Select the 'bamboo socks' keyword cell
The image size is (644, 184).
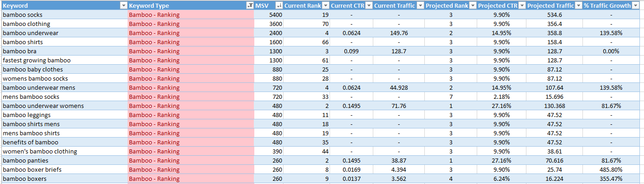tap(23, 15)
